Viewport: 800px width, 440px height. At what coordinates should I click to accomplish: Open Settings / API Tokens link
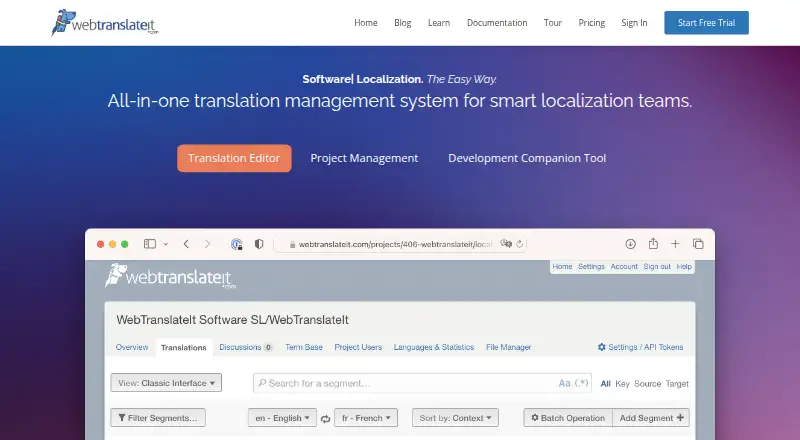coord(640,347)
